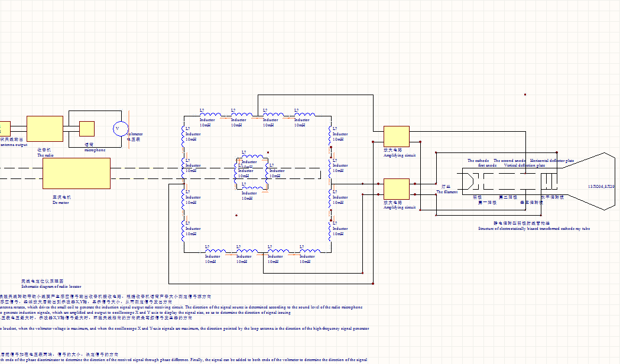This screenshot has height=364, width=620.
Task: Select the yellow radio block
Action: (x=45, y=128)
